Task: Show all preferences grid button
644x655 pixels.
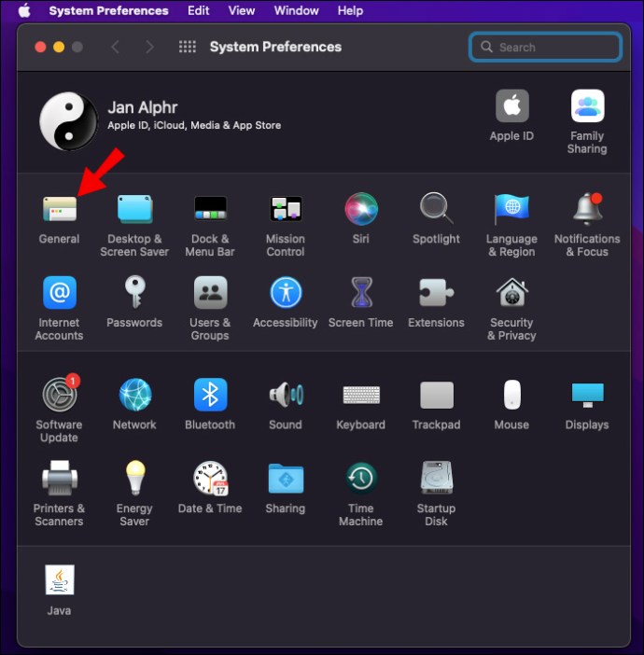Action: coord(188,47)
